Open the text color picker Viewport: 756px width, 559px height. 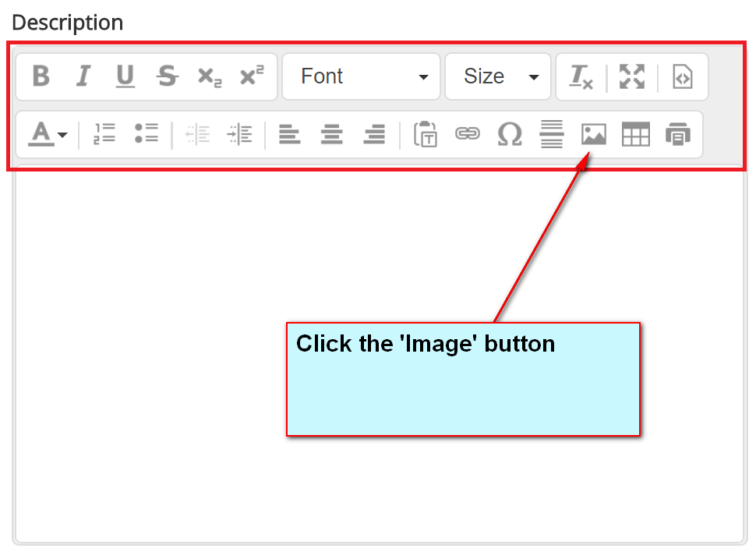pos(48,134)
